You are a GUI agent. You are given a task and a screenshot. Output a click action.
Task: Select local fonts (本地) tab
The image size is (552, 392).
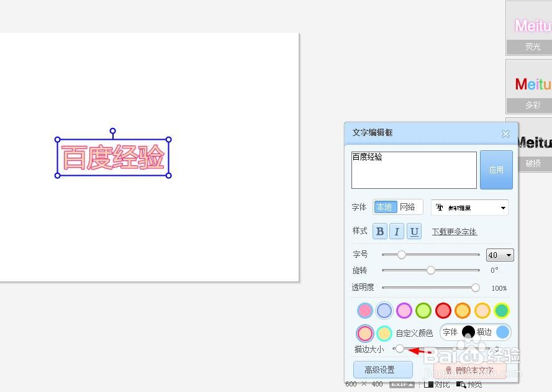(385, 207)
